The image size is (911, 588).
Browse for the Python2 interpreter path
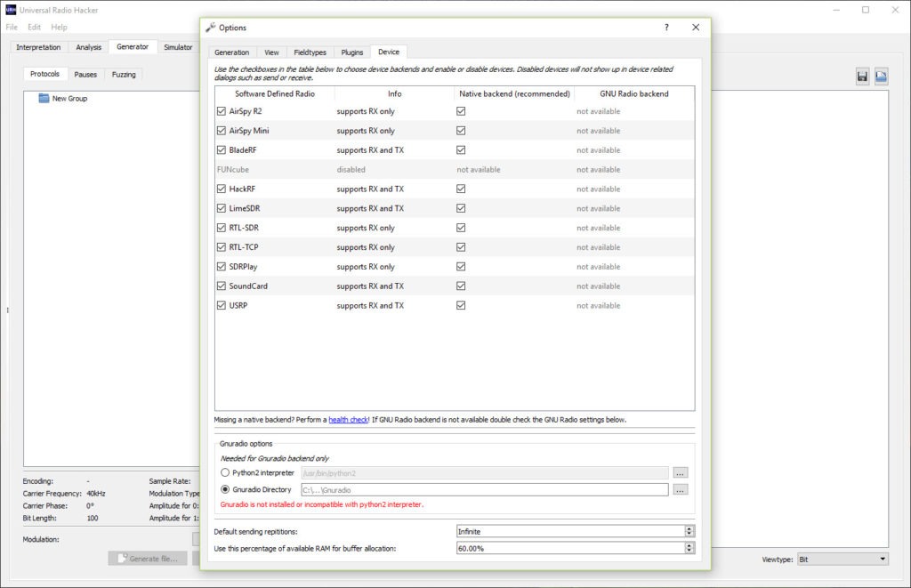coord(680,473)
